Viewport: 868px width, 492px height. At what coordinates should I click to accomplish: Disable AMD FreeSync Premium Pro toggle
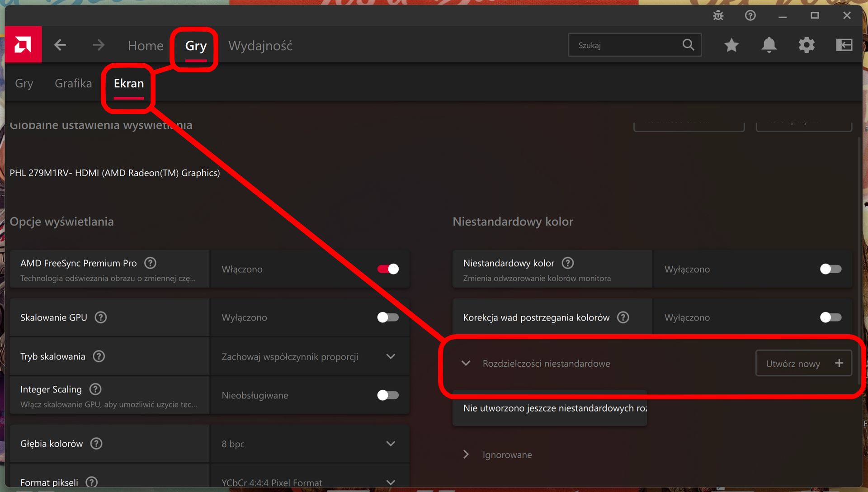point(388,269)
